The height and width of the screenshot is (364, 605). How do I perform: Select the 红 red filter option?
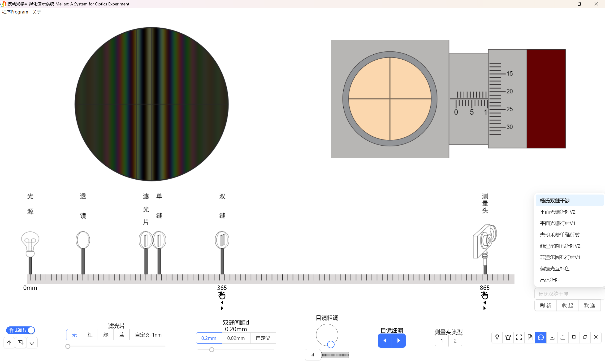(90, 334)
